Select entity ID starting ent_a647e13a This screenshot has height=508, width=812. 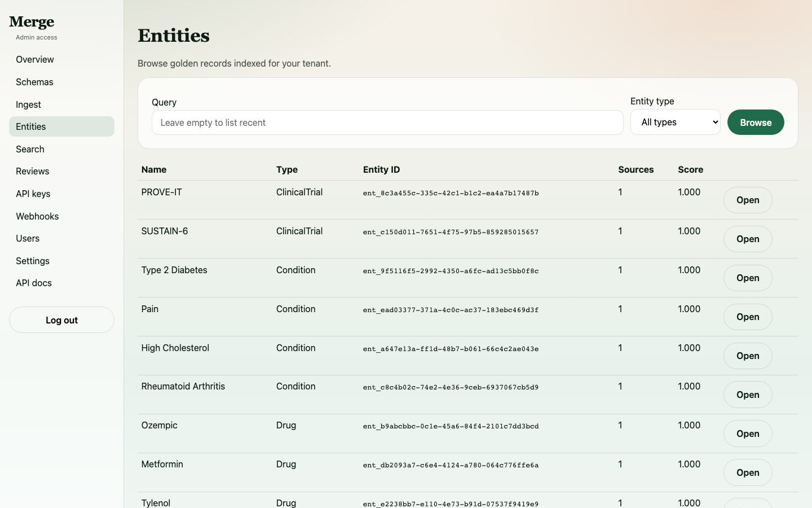pos(451,349)
